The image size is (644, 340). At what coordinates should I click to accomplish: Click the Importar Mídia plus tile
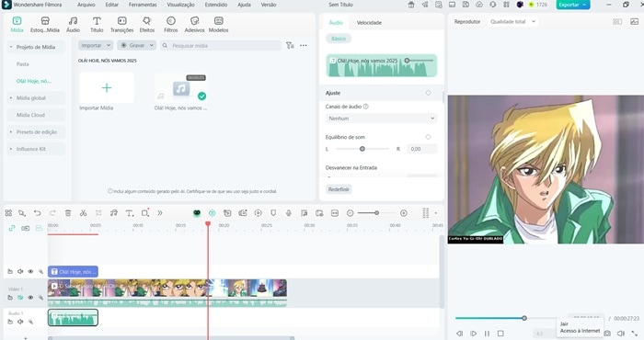107,88
